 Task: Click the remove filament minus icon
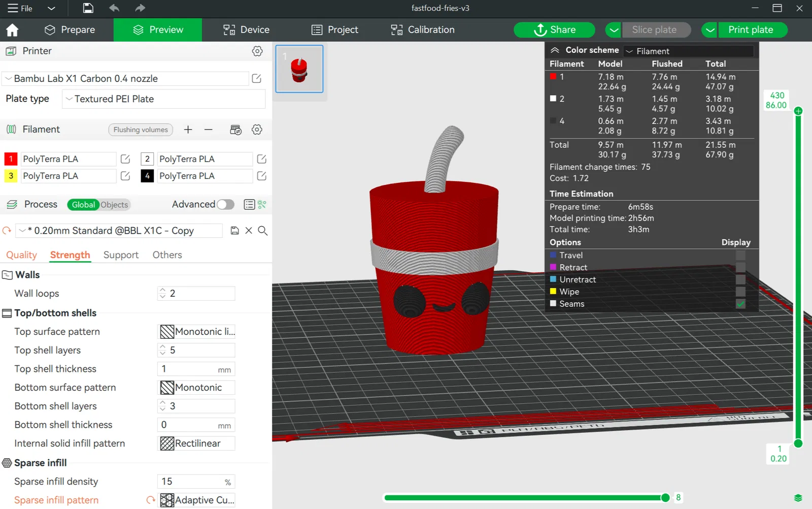[x=208, y=130]
